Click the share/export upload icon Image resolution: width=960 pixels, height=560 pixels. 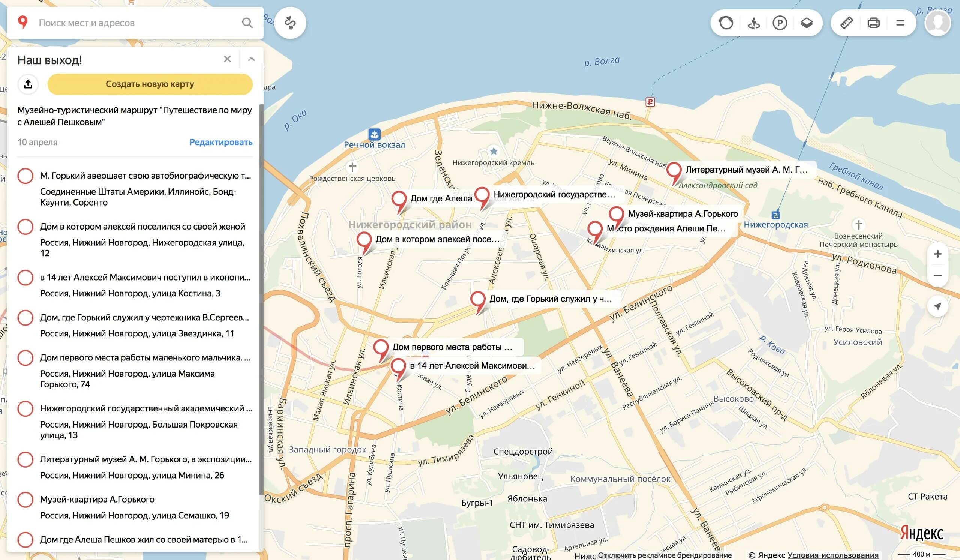coord(28,84)
